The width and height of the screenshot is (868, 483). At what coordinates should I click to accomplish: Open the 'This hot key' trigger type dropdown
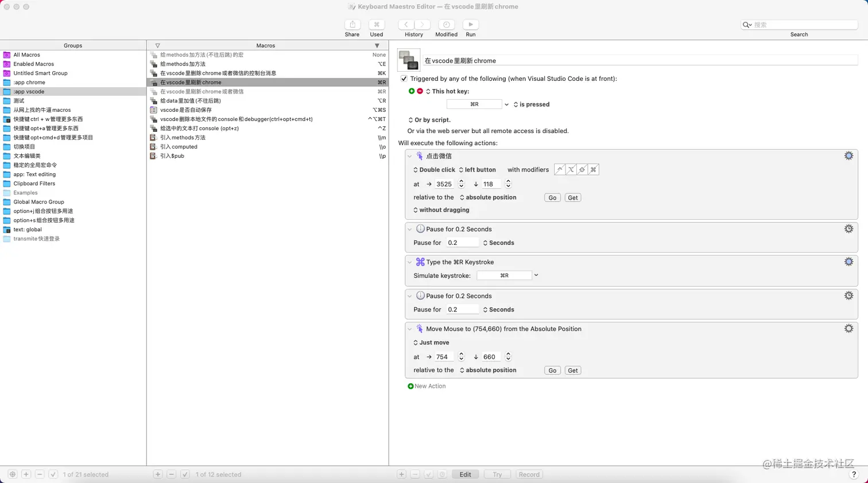click(x=447, y=91)
